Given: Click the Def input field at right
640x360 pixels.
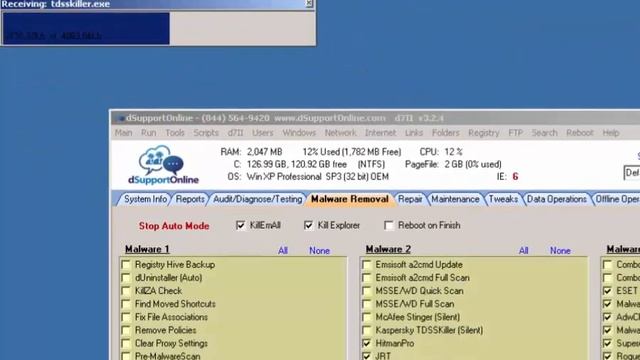Looking at the screenshot, I should tap(632, 173).
